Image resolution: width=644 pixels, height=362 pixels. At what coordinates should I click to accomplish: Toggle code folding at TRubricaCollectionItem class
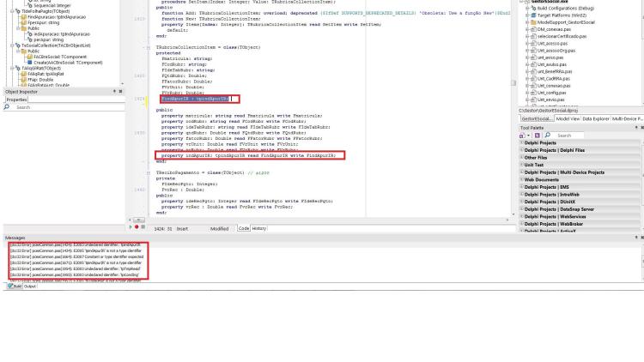pyautogui.click(x=149, y=48)
